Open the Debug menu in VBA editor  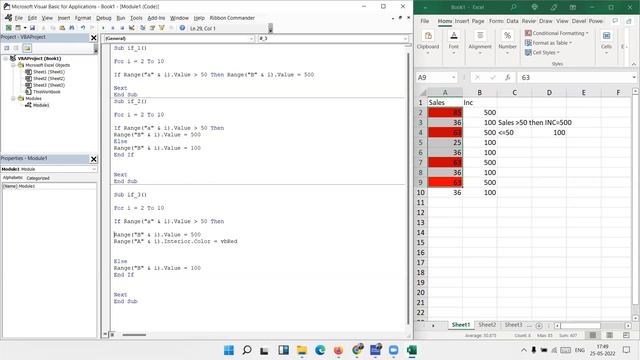click(x=104, y=18)
